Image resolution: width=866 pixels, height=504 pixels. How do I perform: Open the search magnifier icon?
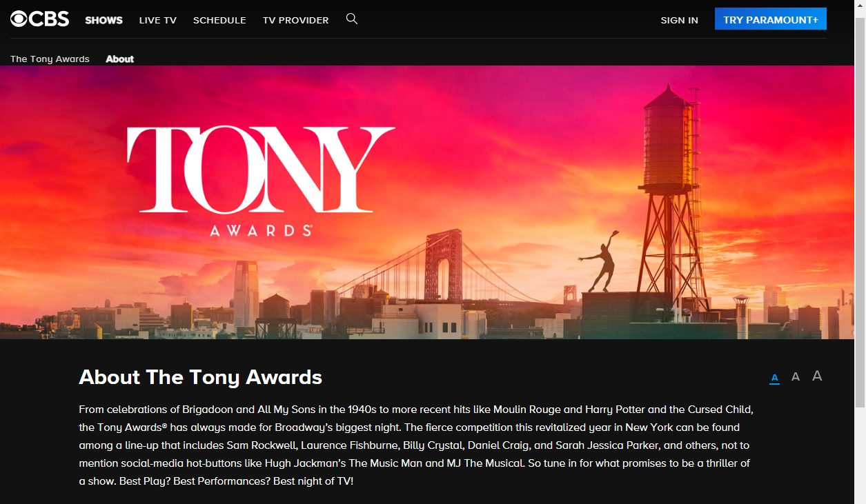[352, 19]
